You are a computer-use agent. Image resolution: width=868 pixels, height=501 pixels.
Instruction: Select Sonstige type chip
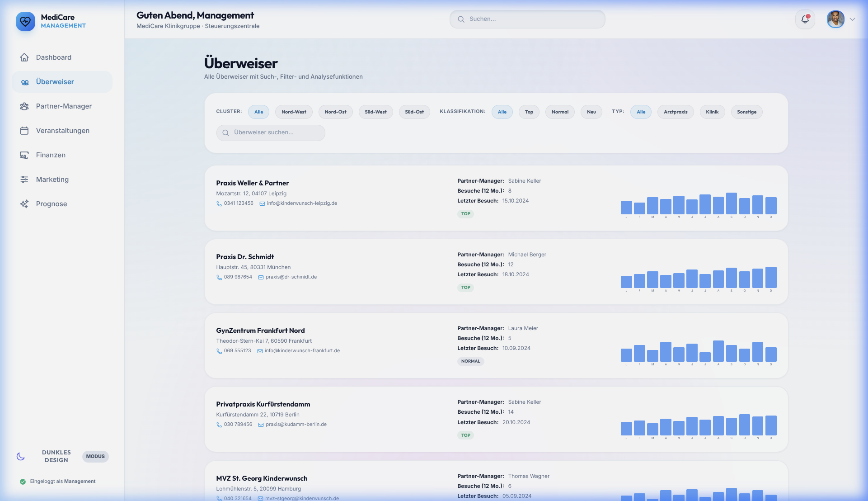[x=746, y=112]
